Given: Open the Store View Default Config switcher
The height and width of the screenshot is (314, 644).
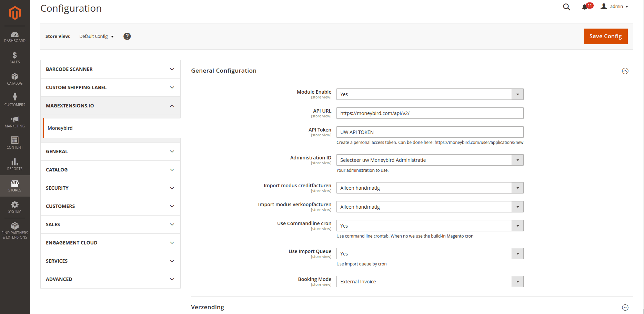Looking at the screenshot, I should pyautogui.click(x=97, y=36).
